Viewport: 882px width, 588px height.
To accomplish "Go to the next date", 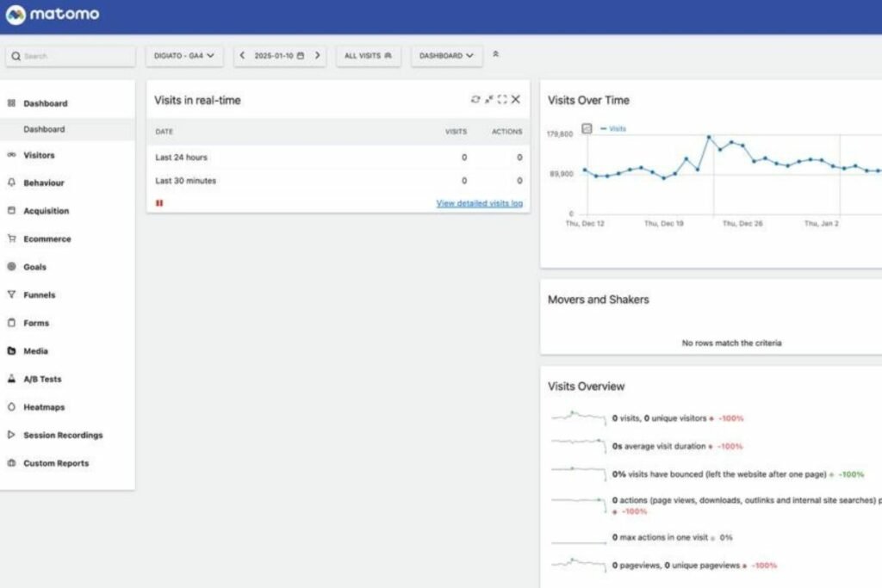I will [317, 56].
